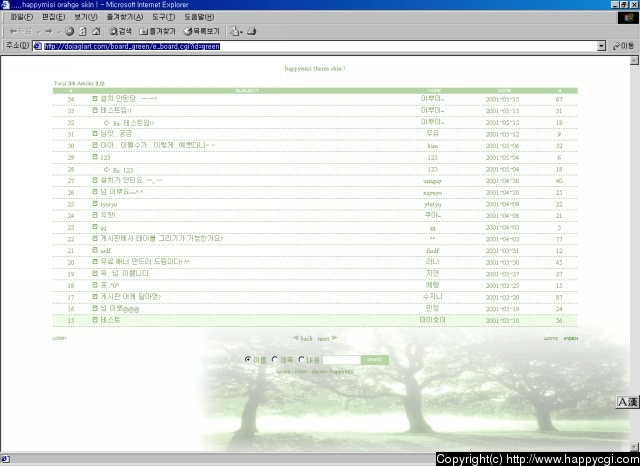This screenshot has height=466, width=640.
Task: Click the Internet Explorer title bar icon
Action: click(x=5, y=4)
